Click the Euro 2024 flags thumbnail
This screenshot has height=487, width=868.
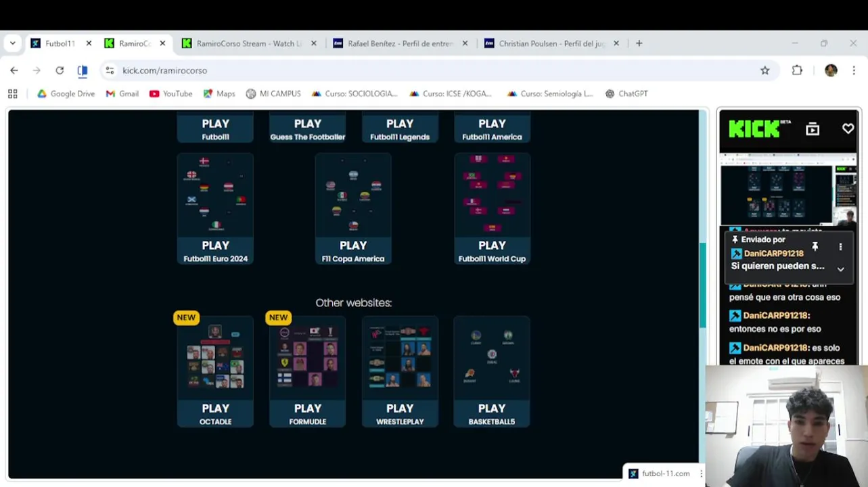point(215,195)
